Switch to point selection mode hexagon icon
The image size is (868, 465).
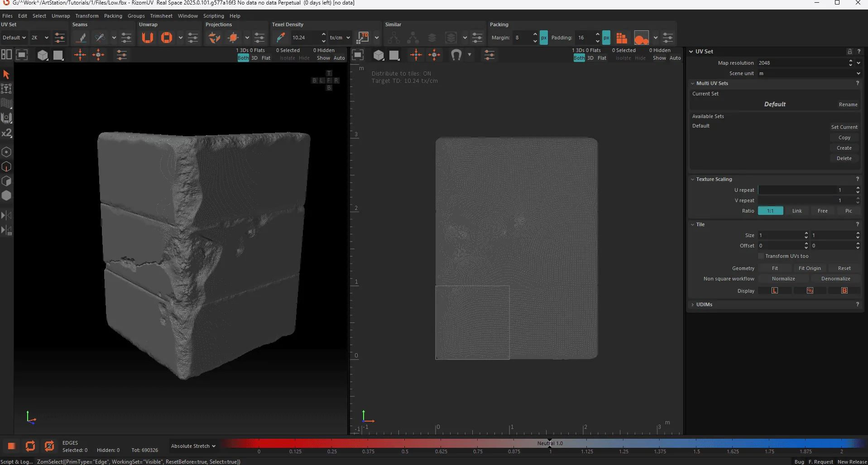tap(6, 152)
